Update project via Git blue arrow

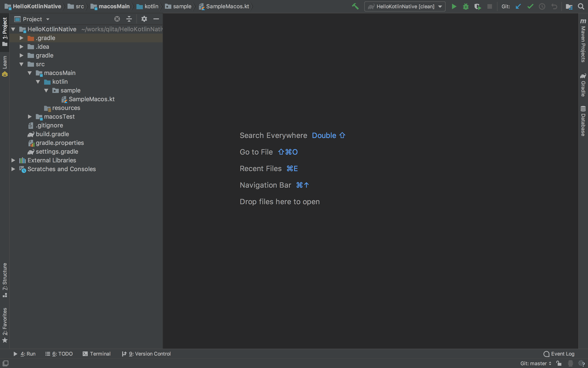518,6
